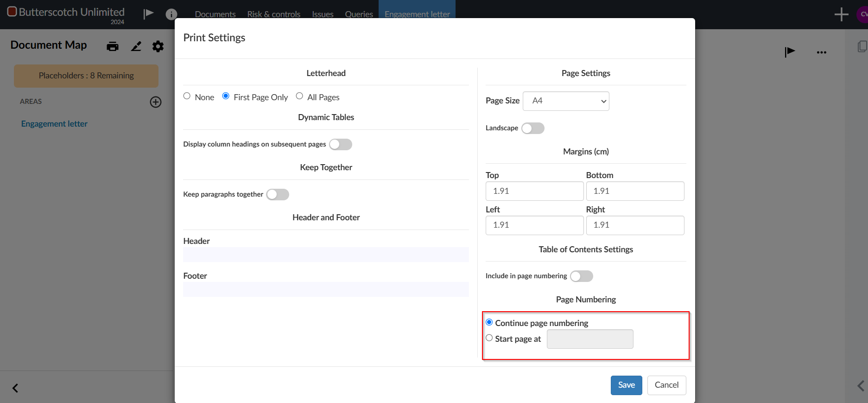Click the print icon beside Document Map
This screenshot has width=868, height=403.
113,46
